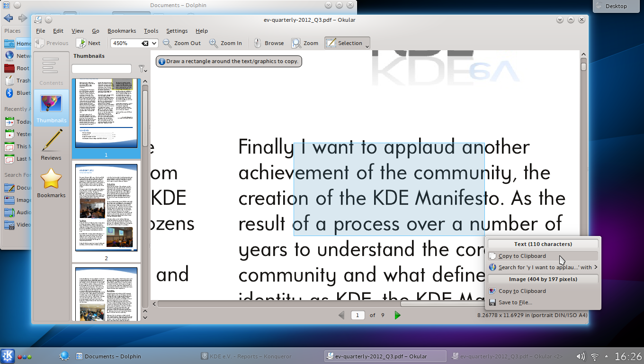Screen dimensions: 644x364
Task: Click the Okular window menu icon in the title bar
Action: pyautogui.click(x=38, y=19)
